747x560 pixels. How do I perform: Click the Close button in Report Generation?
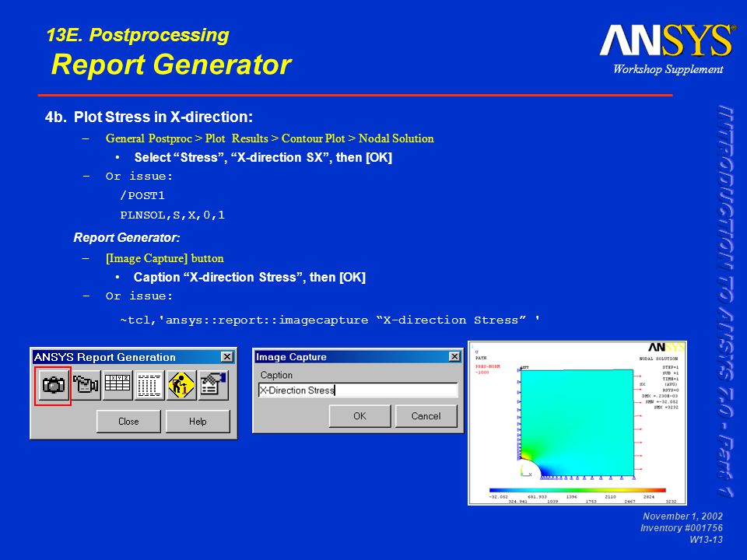[x=128, y=422]
